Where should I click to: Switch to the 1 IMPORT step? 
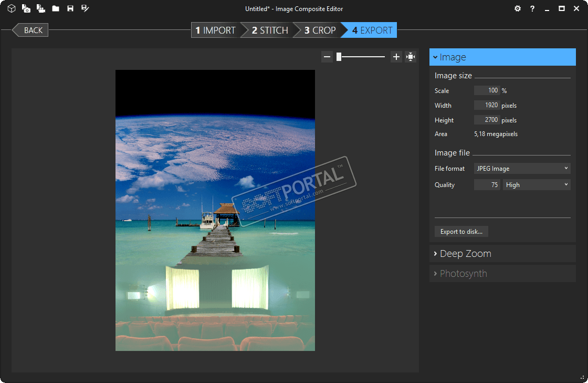[x=215, y=30]
